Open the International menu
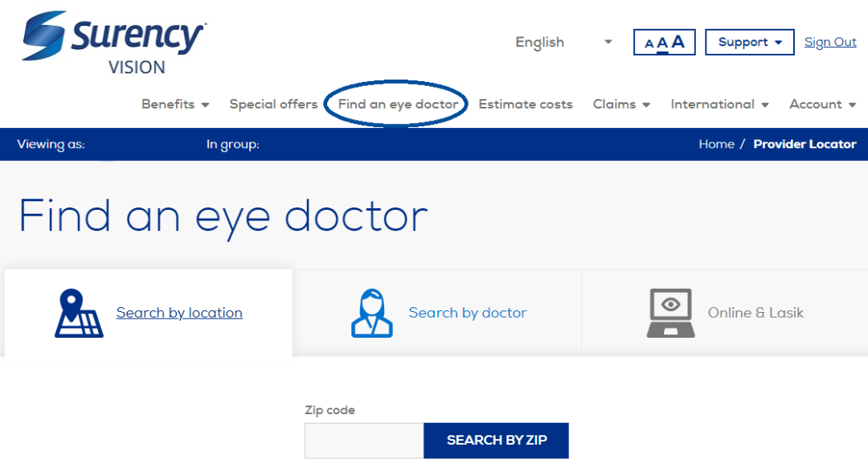The width and height of the screenshot is (868, 468). click(x=719, y=105)
